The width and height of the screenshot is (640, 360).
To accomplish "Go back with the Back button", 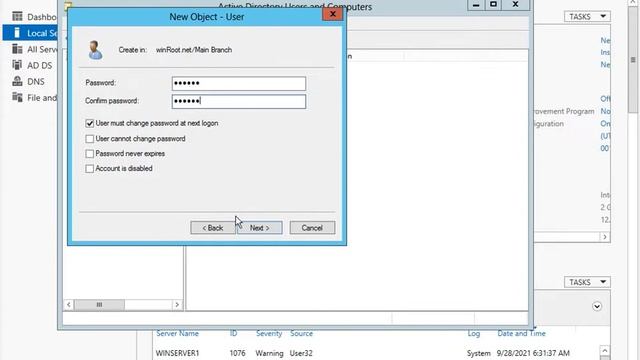I will [x=213, y=228].
